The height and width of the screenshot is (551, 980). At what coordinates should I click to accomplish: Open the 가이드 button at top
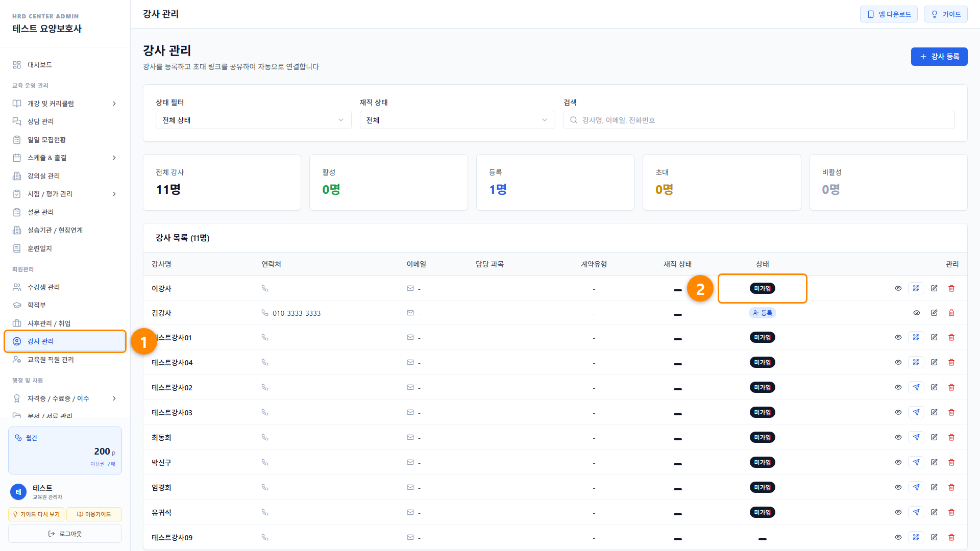(946, 14)
